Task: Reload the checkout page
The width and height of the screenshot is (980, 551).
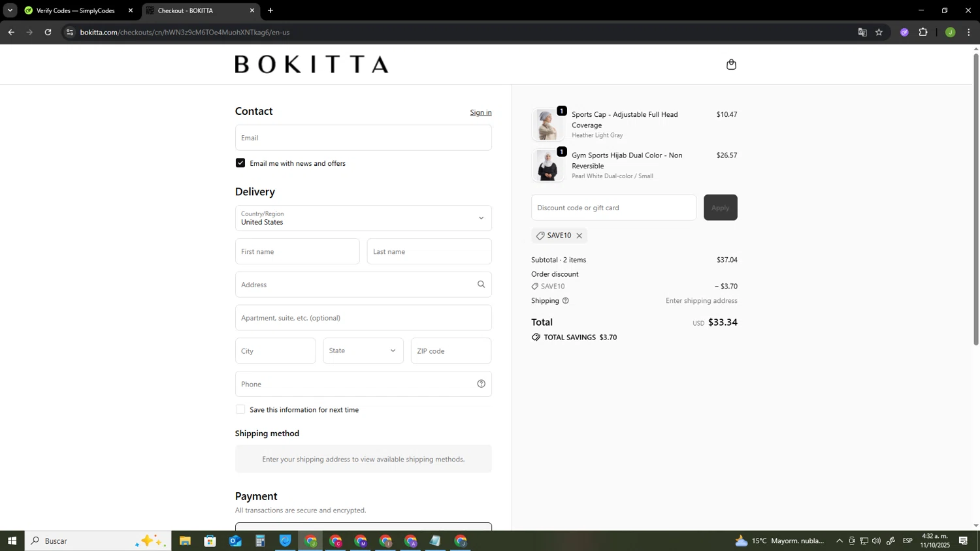Action: pos(48,32)
